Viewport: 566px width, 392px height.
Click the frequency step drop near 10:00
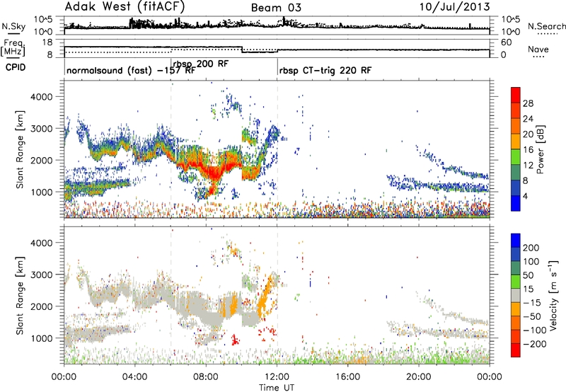[x=242, y=50]
